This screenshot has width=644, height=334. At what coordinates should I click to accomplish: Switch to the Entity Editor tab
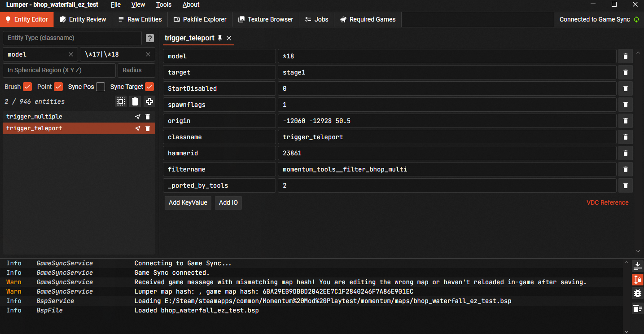coord(27,19)
